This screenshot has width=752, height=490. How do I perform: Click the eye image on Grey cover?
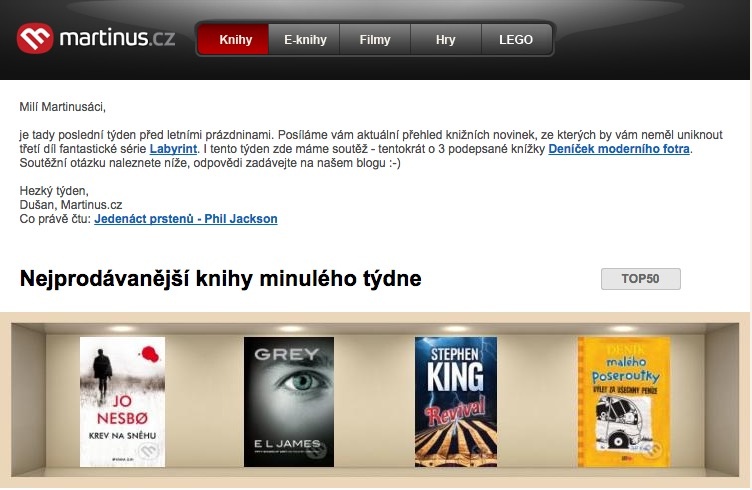pyautogui.click(x=302, y=382)
